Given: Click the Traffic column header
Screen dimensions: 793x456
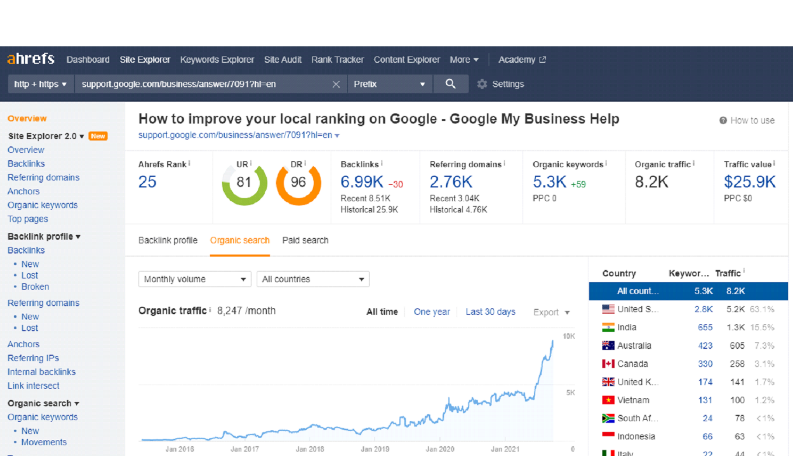Looking at the screenshot, I should [x=728, y=273].
